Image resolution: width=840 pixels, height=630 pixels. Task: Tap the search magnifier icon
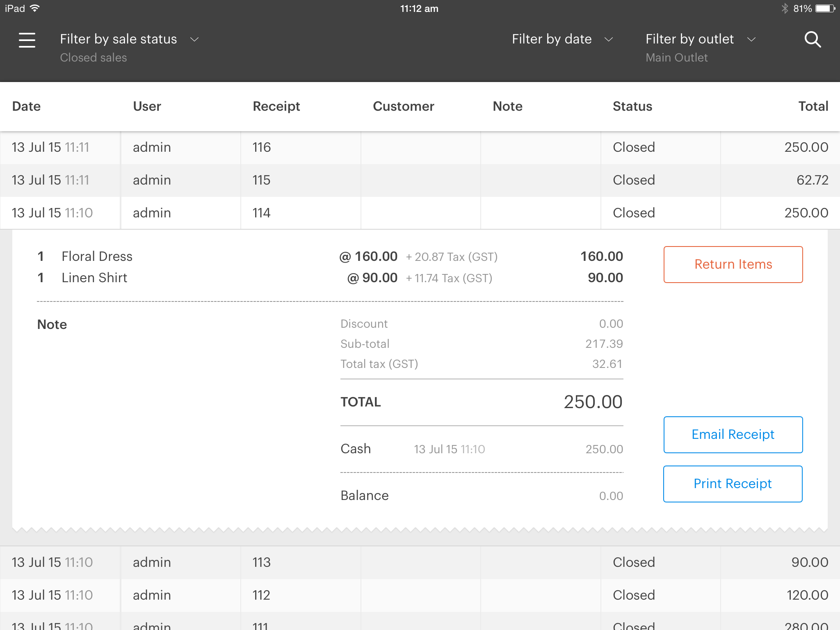tap(812, 40)
